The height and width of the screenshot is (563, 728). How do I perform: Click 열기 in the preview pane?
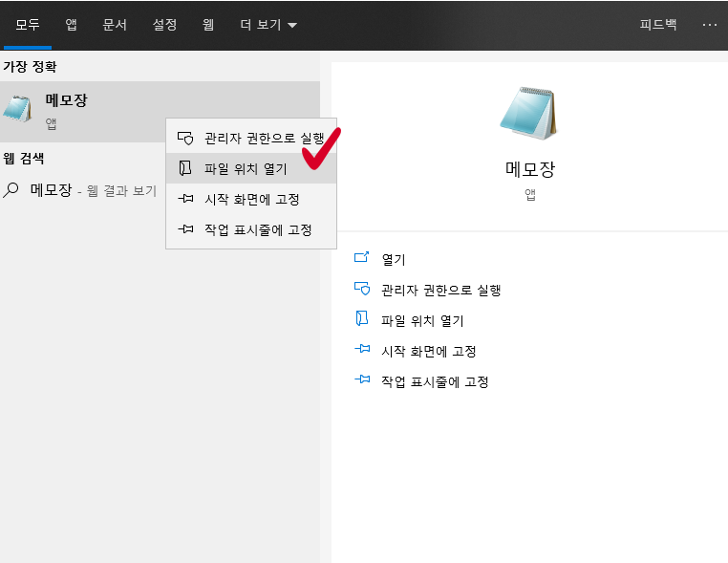tap(394, 259)
